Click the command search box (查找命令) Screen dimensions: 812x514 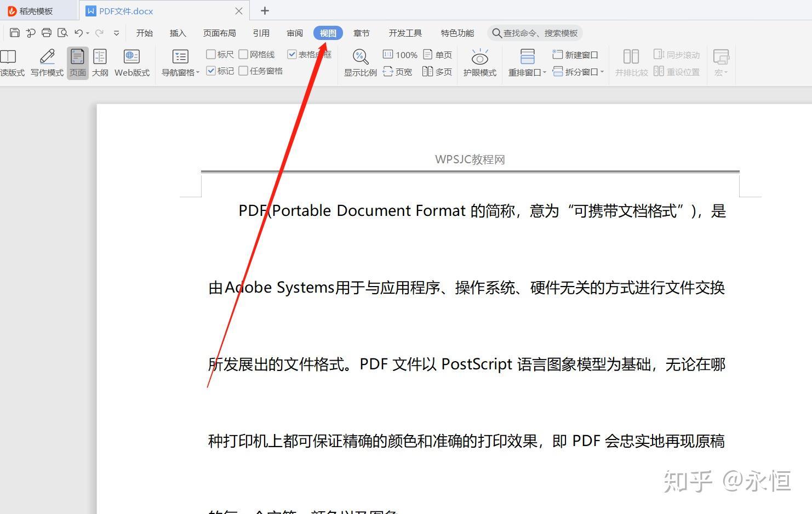(x=535, y=33)
